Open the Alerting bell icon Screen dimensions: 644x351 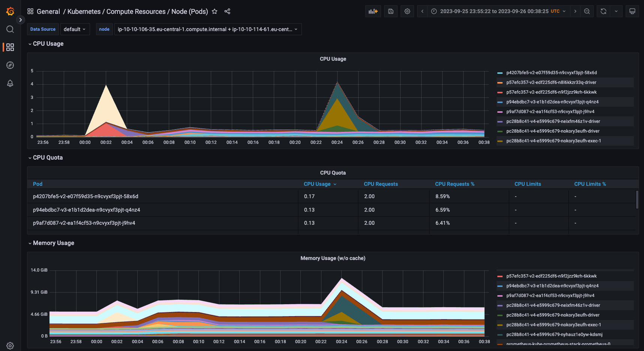[x=10, y=83]
